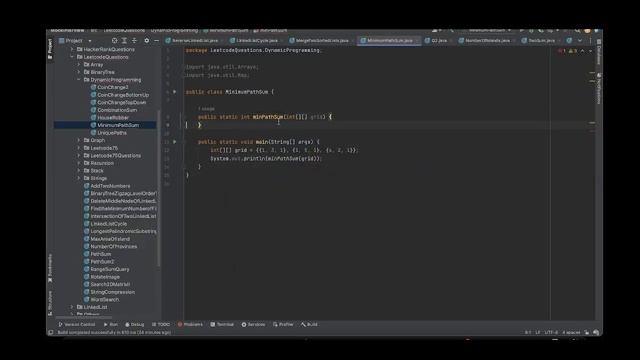
Task: Run main method from gutter arrow
Action: [x=175, y=142]
